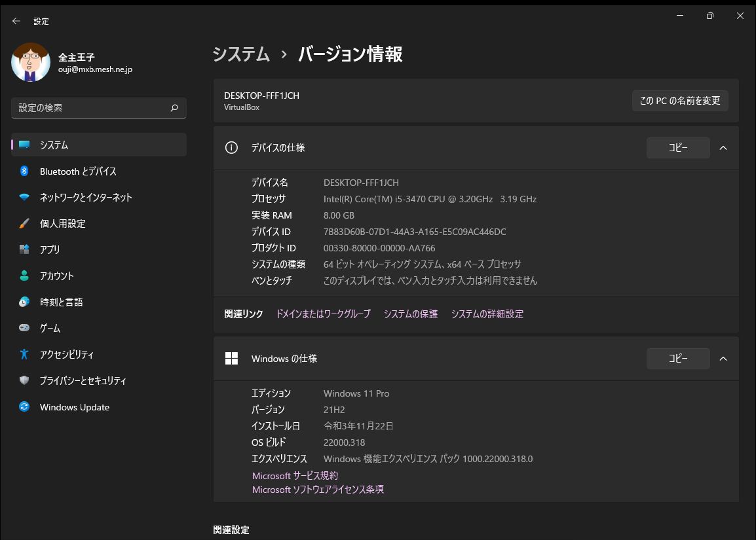This screenshot has height=540, width=756.
Task: Collapse the Windows の仕様 section chevron
Action: click(x=723, y=359)
